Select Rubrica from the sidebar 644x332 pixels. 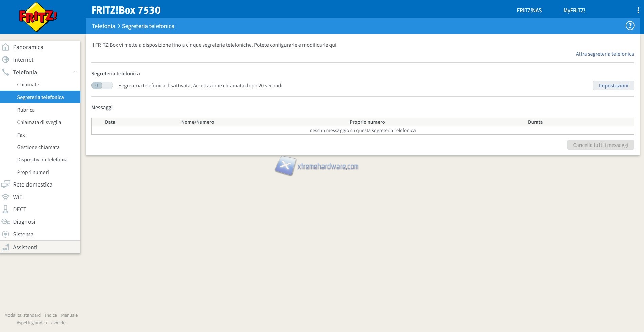tap(26, 110)
